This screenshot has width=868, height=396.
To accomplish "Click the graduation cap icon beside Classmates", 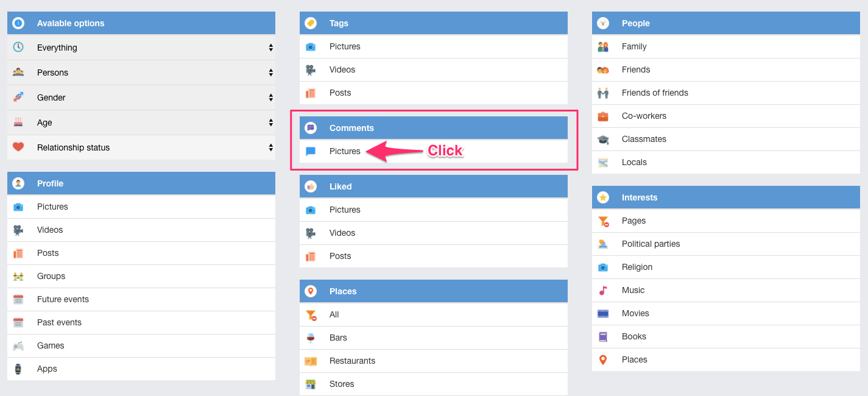I will tap(603, 140).
